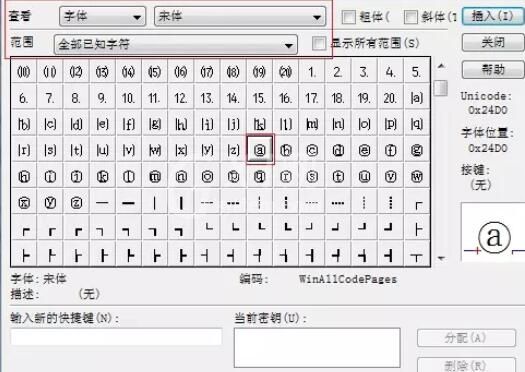Select the circled letter s symbol
Screen dimensions: 525x372
312,176
